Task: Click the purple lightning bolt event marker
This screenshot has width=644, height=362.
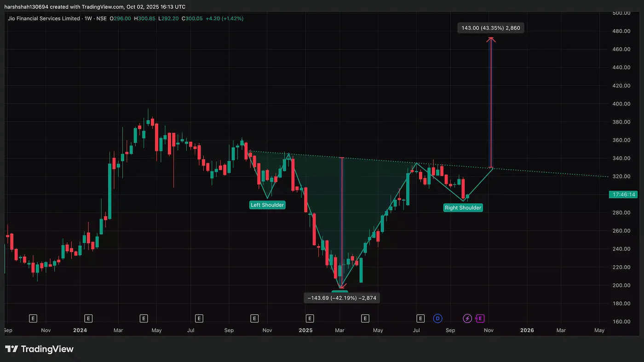Action: (x=467, y=318)
